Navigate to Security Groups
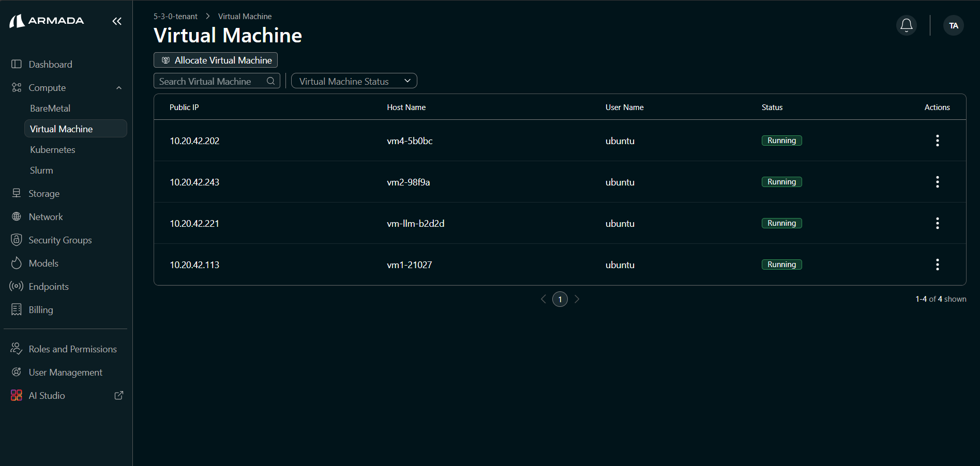 tap(60, 240)
